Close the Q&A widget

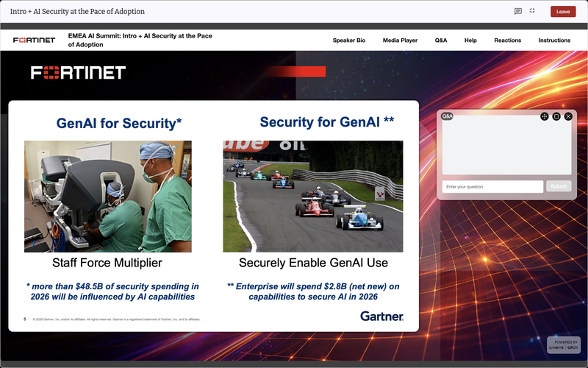click(x=568, y=116)
